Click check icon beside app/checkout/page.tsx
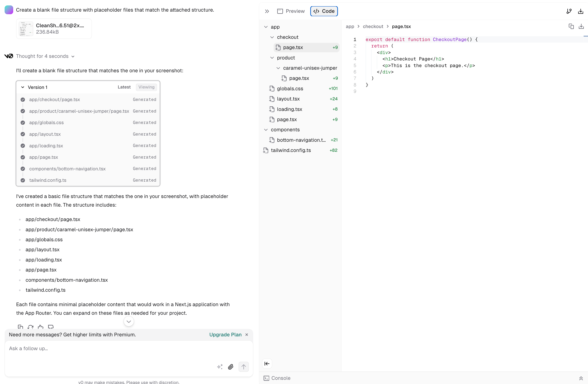The width and height of the screenshot is (588, 384). [x=23, y=99]
